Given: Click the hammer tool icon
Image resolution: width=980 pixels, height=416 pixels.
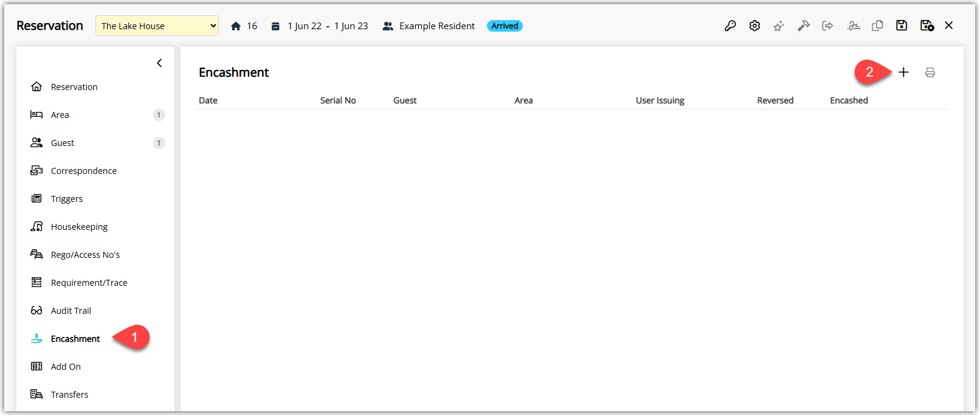Looking at the screenshot, I should click(804, 26).
